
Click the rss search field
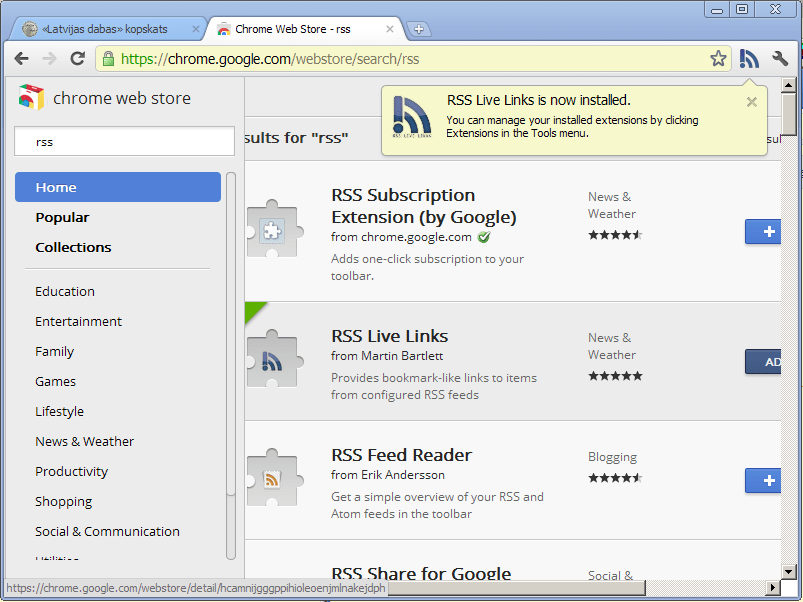(124, 141)
